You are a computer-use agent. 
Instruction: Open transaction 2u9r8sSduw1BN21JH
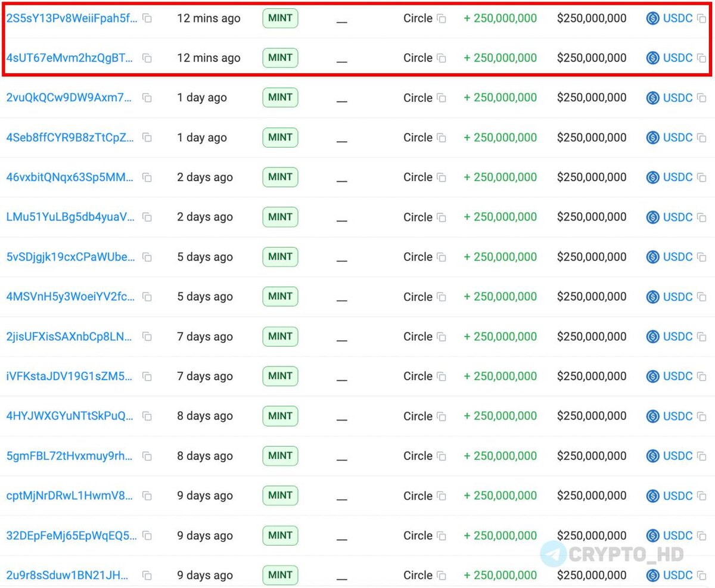coord(67,575)
